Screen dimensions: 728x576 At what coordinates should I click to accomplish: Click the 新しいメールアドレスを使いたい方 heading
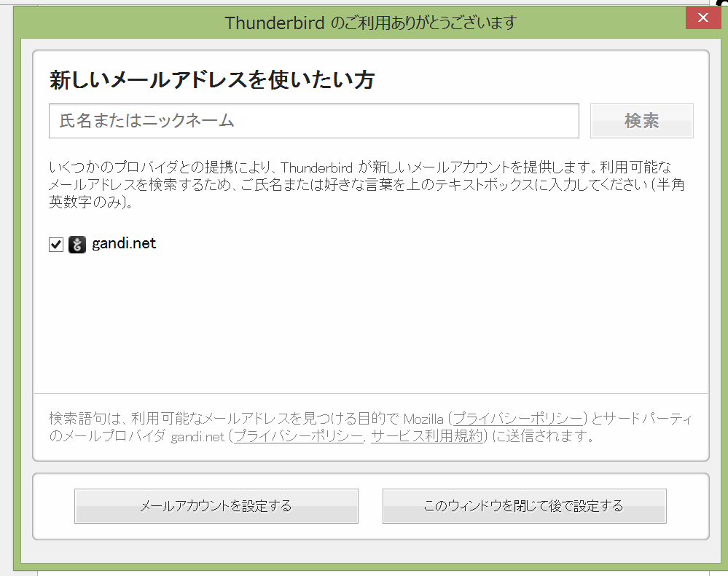click(212, 80)
